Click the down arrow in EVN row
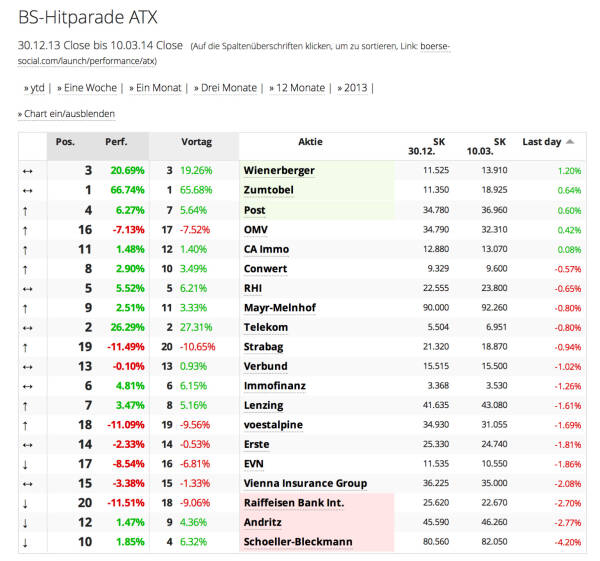600x561 pixels. (x=25, y=465)
